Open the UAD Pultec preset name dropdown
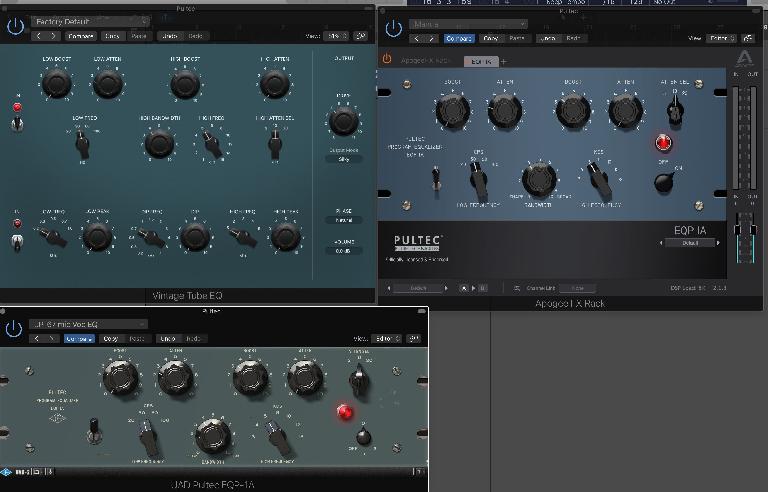This screenshot has width=768, height=492. 88,324
